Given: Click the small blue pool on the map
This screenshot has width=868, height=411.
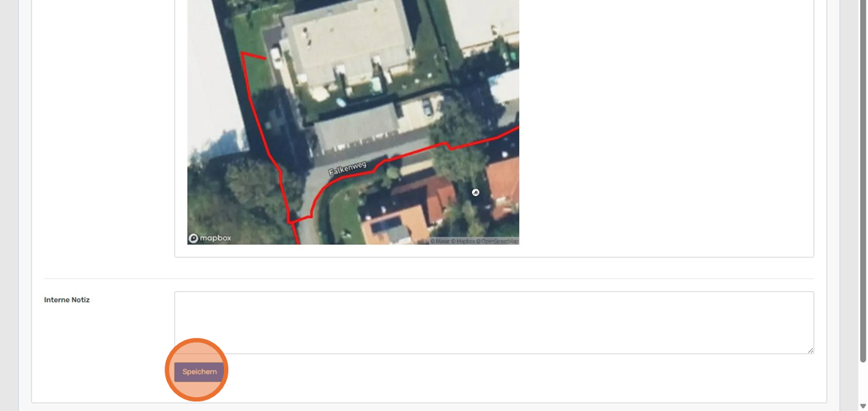Looking at the screenshot, I should click(x=342, y=102).
